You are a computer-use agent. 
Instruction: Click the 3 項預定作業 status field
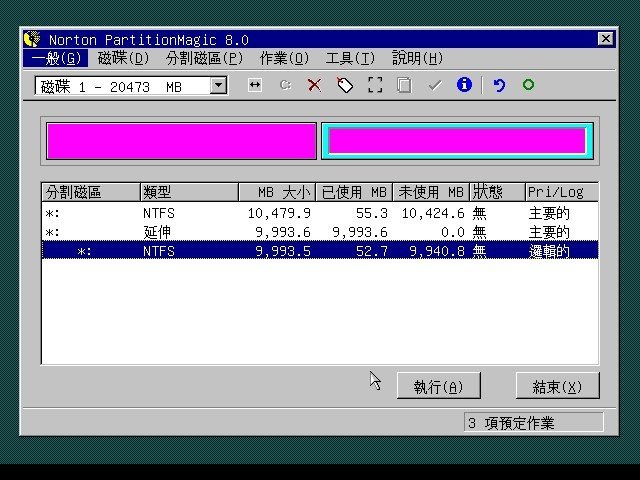pyautogui.click(x=533, y=422)
